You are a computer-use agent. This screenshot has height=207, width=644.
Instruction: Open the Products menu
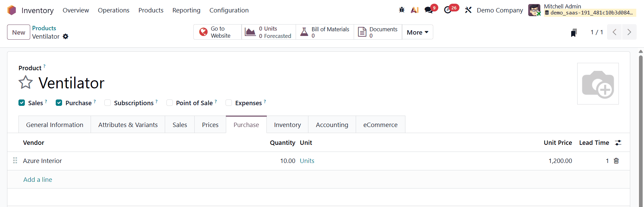click(151, 10)
